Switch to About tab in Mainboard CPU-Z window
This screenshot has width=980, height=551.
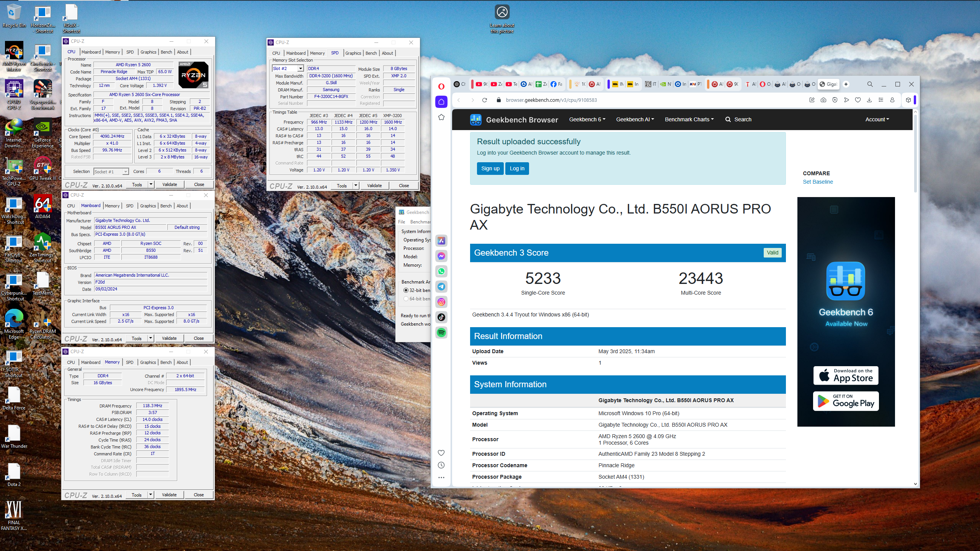pyautogui.click(x=182, y=206)
